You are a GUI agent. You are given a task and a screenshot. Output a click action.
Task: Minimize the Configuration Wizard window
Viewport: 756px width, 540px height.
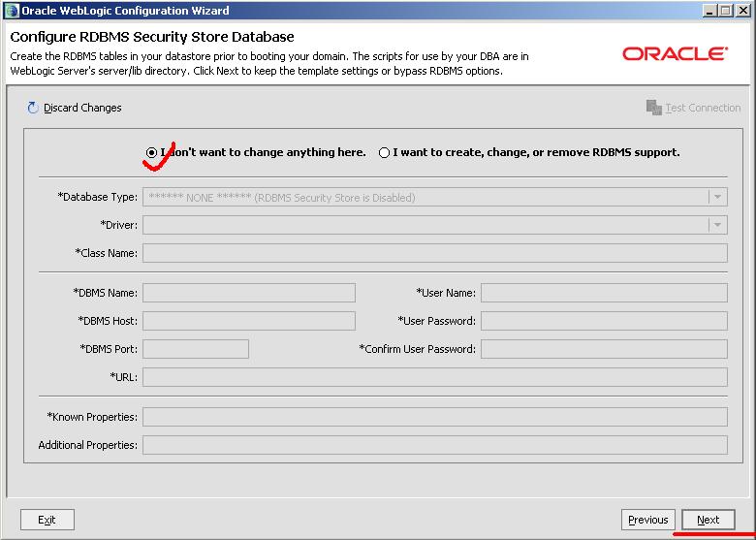coord(709,11)
